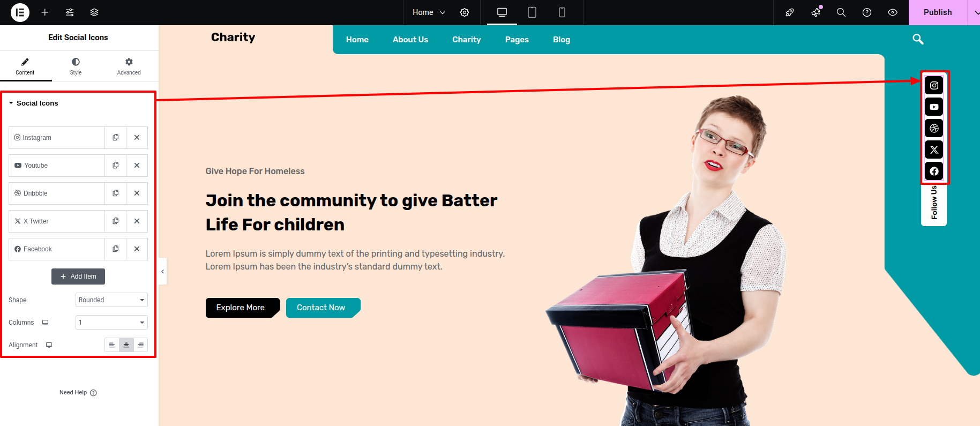
Task: Open the Need Help link
Action: pos(78,393)
